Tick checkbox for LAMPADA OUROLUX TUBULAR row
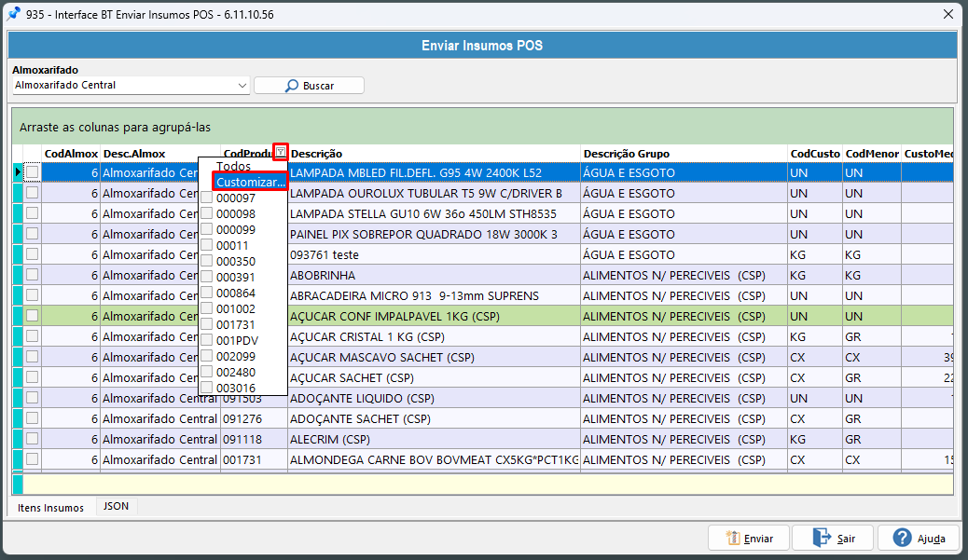Viewport: 968px width, 560px height. click(32, 193)
